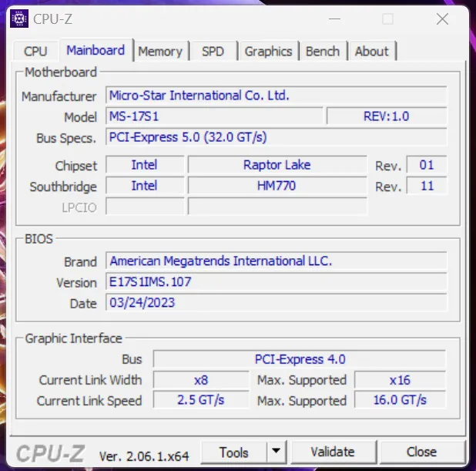Click Max. Supported speed 16.0 GT/s value
Screen dimensions: 476x471
pyautogui.click(x=400, y=400)
